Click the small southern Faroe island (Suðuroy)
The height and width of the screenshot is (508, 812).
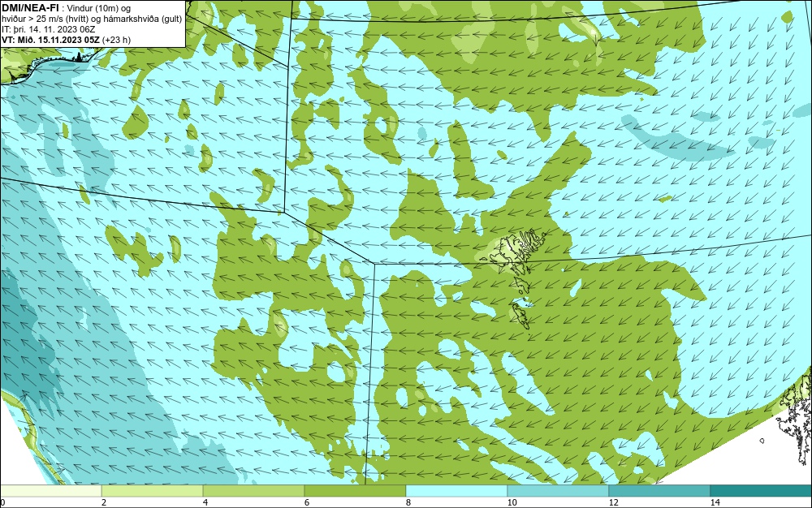[x=521, y=316]
